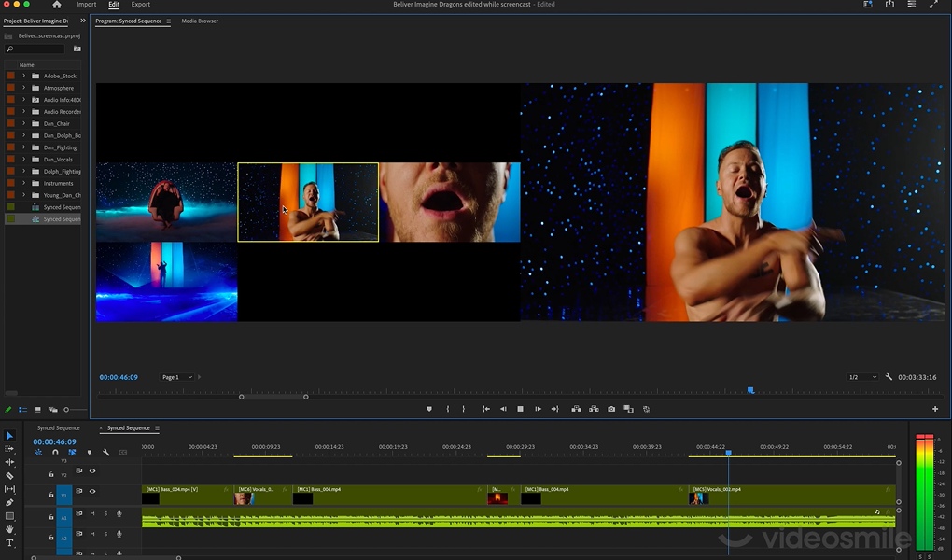This screenshot has height=560, width=952.
Task: Select the Selection tool arrow
Action: (9, 436)
